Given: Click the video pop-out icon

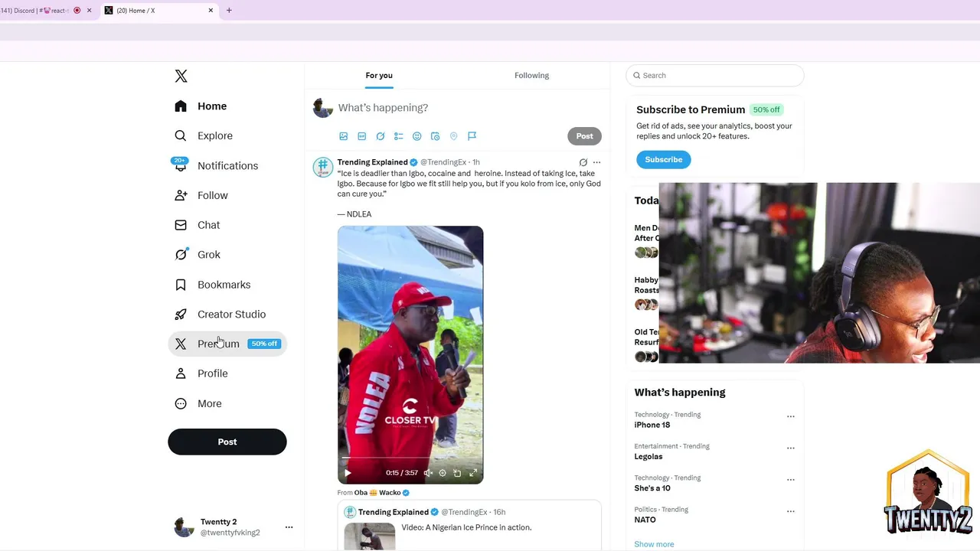Looking at the screenshot, I should coord(457,473).
